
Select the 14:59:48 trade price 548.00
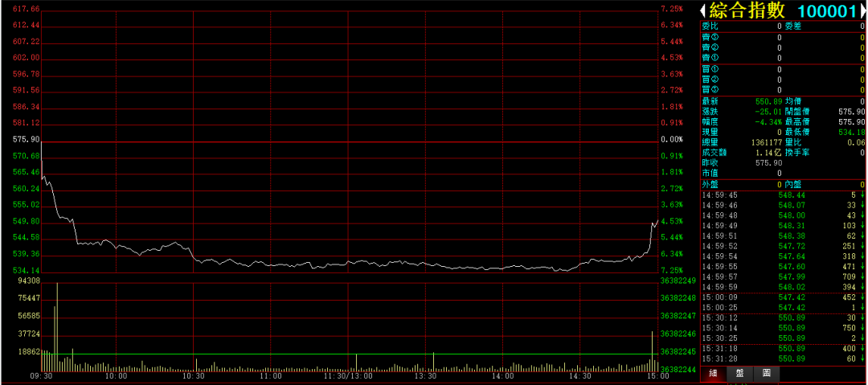pos(791,215)
